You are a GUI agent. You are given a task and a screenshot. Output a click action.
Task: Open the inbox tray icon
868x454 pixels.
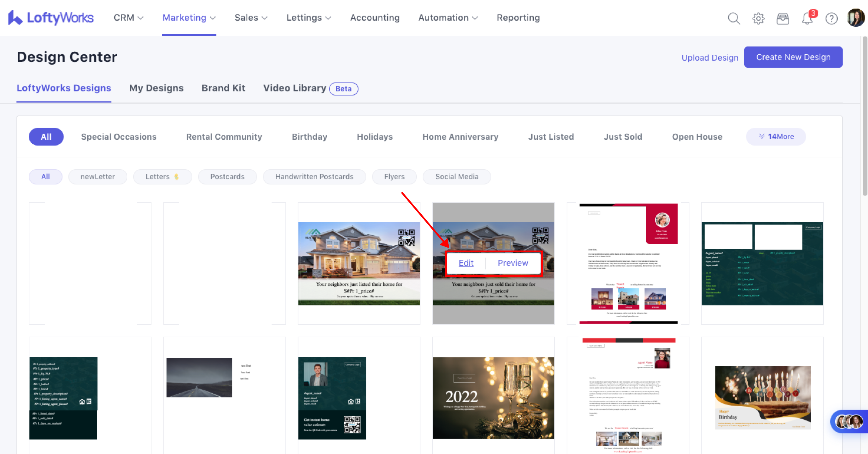pyautogui.click(x=782, y=18)
